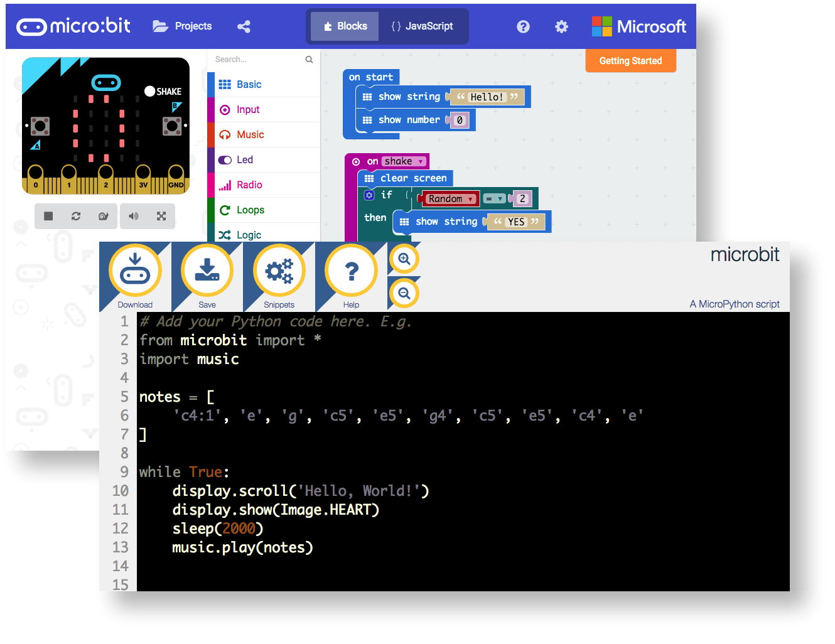The image size is (835, 644).
Task: Click the Getting Started button
Action: (630, 61)
